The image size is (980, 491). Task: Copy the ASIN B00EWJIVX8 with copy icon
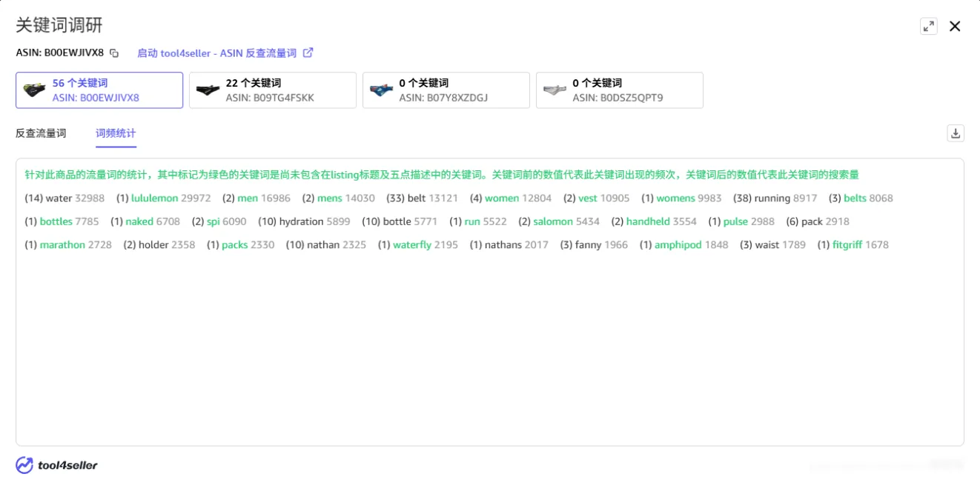[x=114, y=53]
